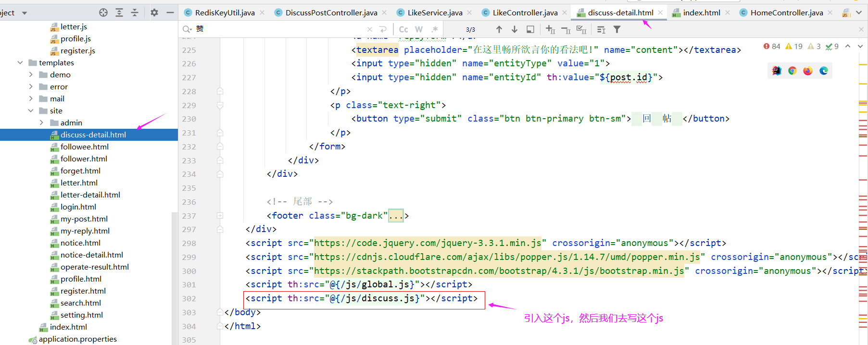
Task: Open preview in IntelliJ built-in browser
Action: click(777, 71)
